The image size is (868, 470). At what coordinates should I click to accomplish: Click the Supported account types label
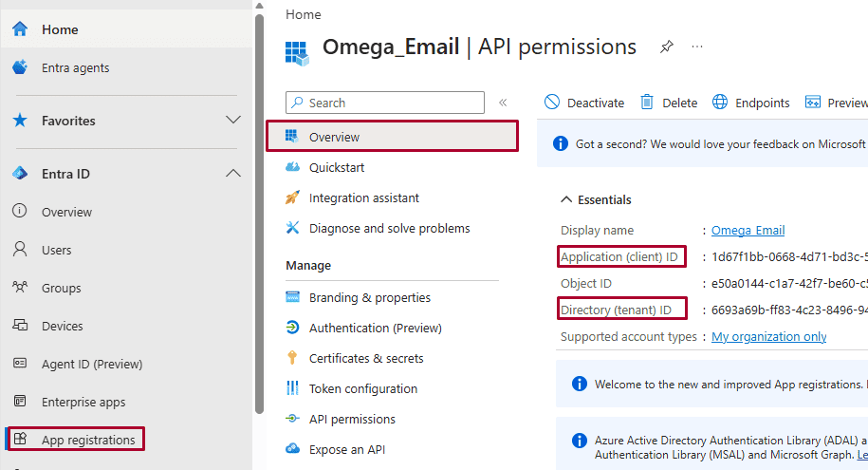tap(628, 336)
